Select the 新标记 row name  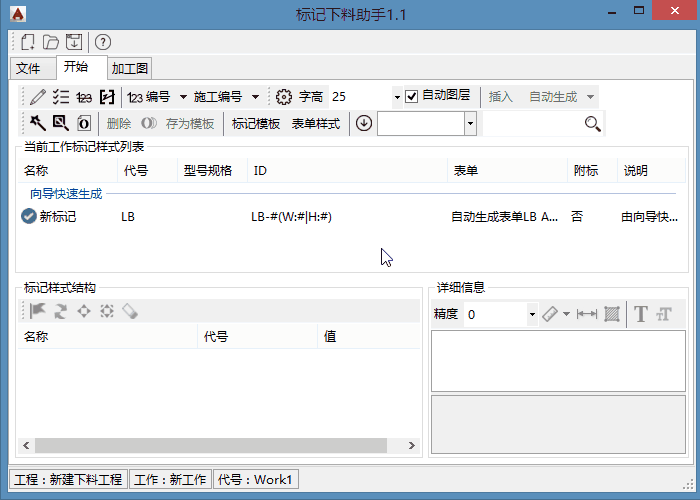tap(58, 217)
